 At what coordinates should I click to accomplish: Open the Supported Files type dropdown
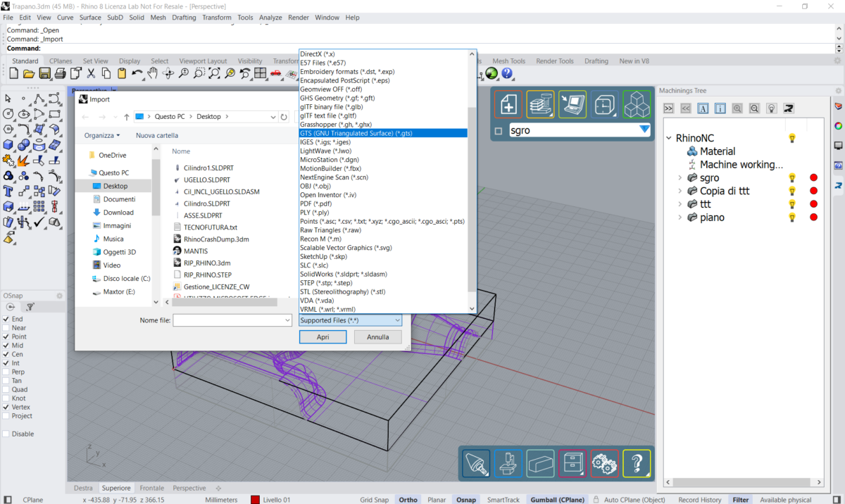pos(351,320)
